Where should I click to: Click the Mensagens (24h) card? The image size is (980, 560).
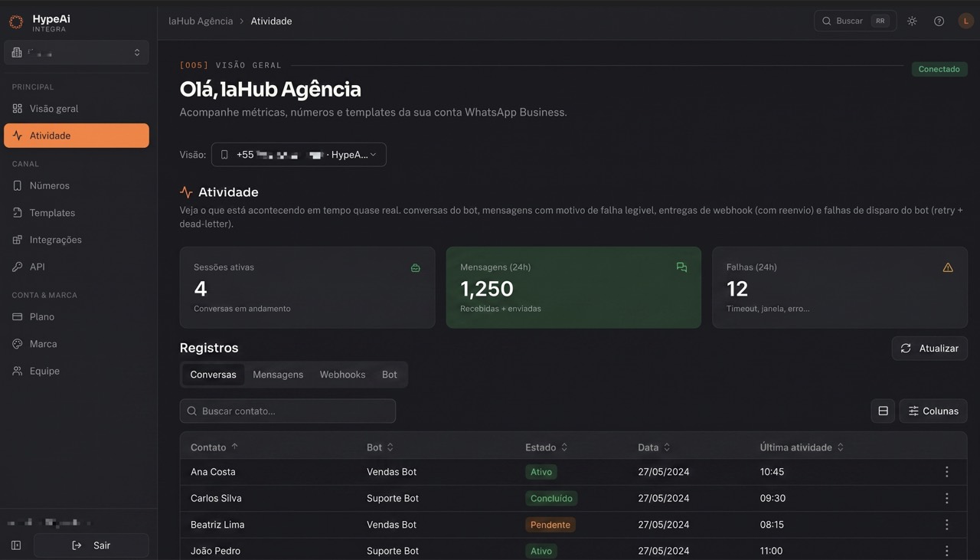point(573,287)
